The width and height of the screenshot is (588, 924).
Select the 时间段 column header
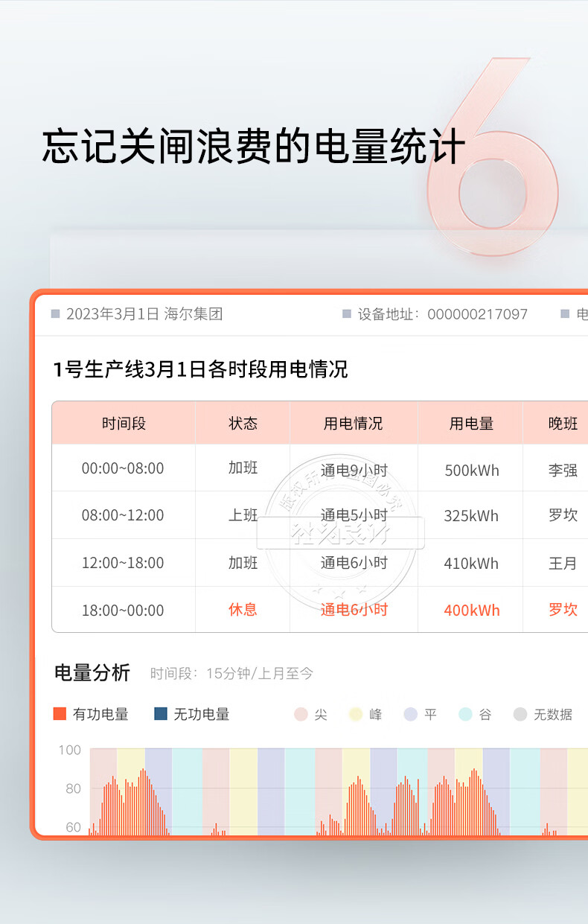coord(124,424)
